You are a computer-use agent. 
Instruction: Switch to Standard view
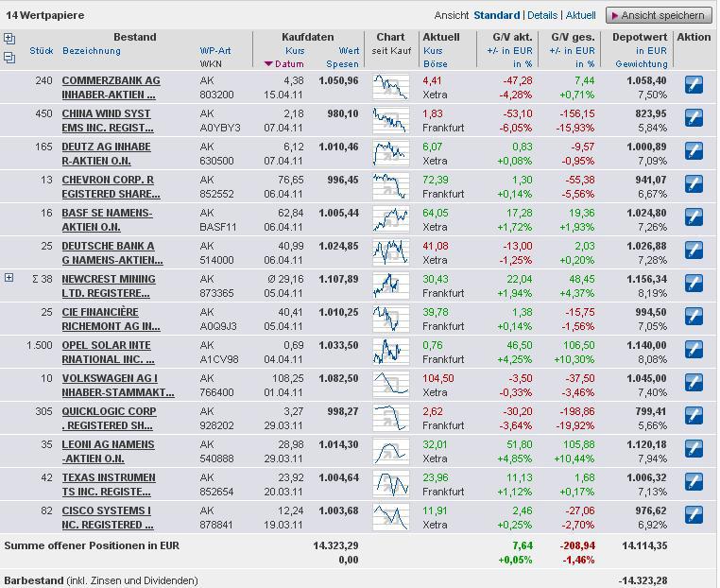click(496, 15)
